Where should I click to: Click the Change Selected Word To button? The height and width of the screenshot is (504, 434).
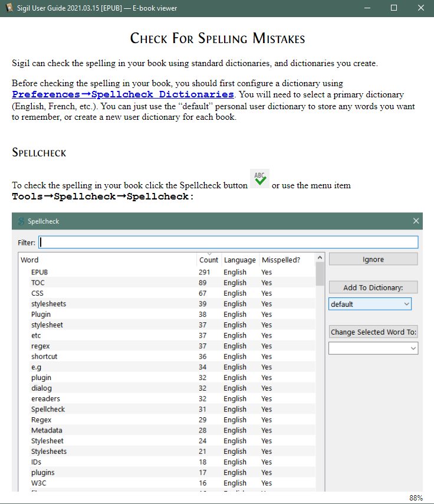[373, 332]
